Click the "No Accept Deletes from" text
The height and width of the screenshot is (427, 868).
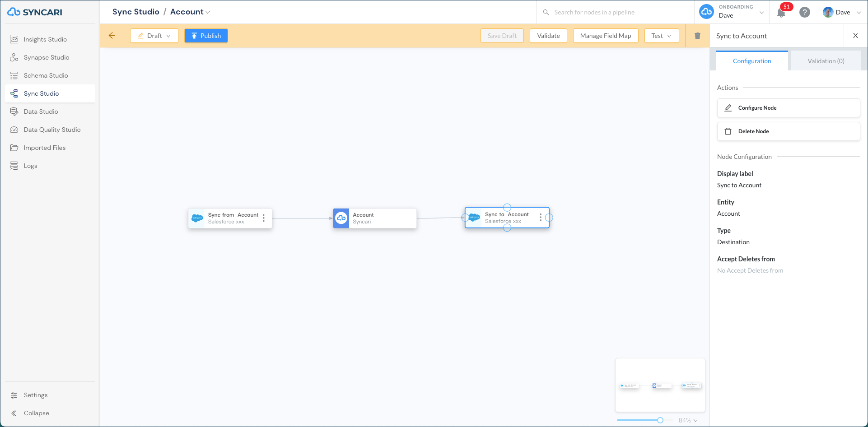[x=750, y=270]
